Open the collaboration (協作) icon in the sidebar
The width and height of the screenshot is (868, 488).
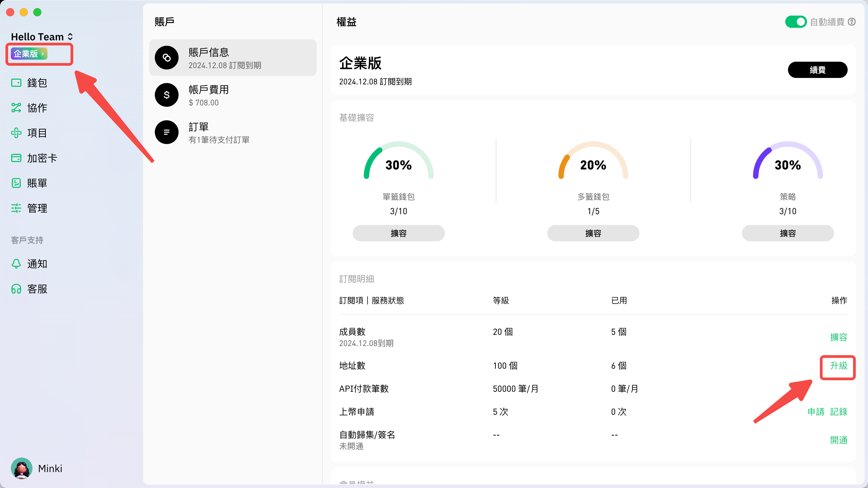coord(16,108)
